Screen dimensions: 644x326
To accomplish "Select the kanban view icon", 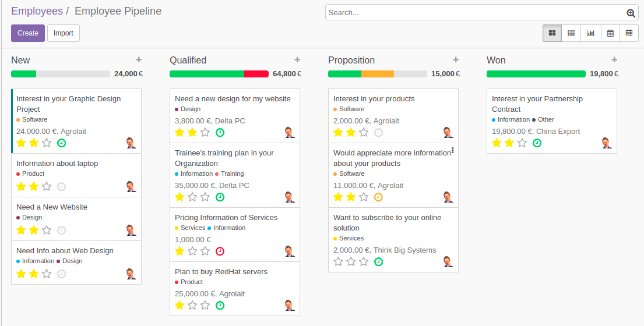I will tap(552, 33).
